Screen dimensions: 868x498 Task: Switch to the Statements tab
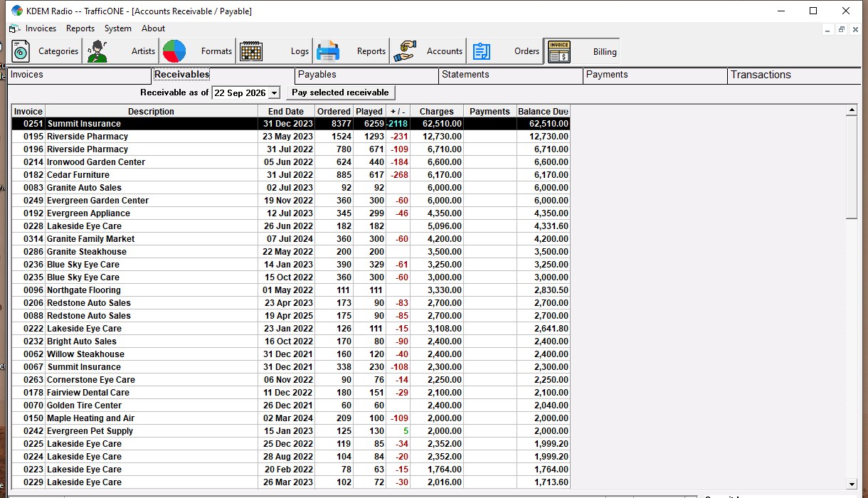tap(510, 75)
